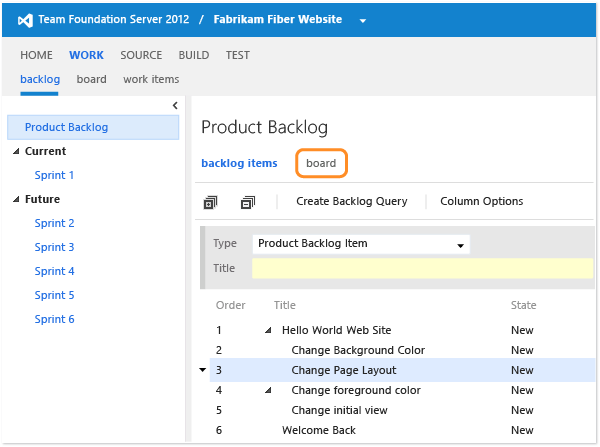Open Sprint 2 in the left pane

tap(54, 223)
